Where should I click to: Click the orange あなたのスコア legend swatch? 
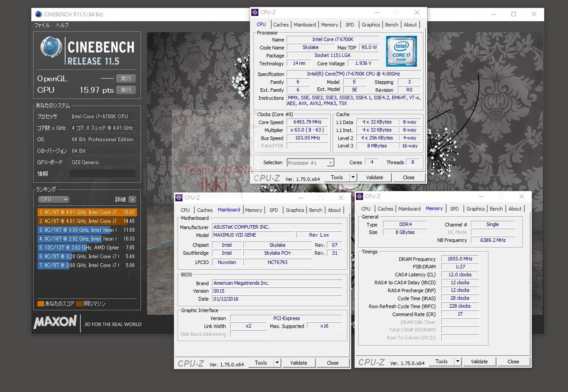pyautogui.click(x=41, y=304)
